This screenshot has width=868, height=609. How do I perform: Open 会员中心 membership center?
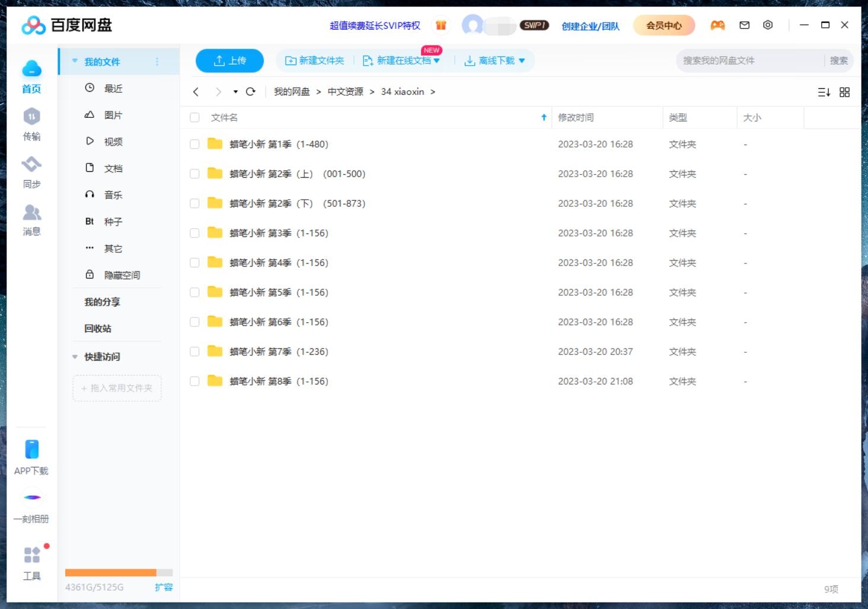(x=663, y=25)
